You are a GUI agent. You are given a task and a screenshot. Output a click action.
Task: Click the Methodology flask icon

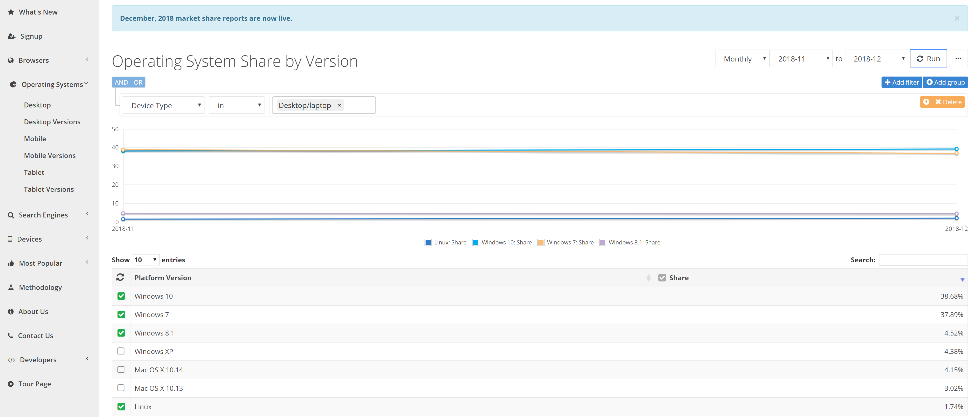(x=11, y=287)
